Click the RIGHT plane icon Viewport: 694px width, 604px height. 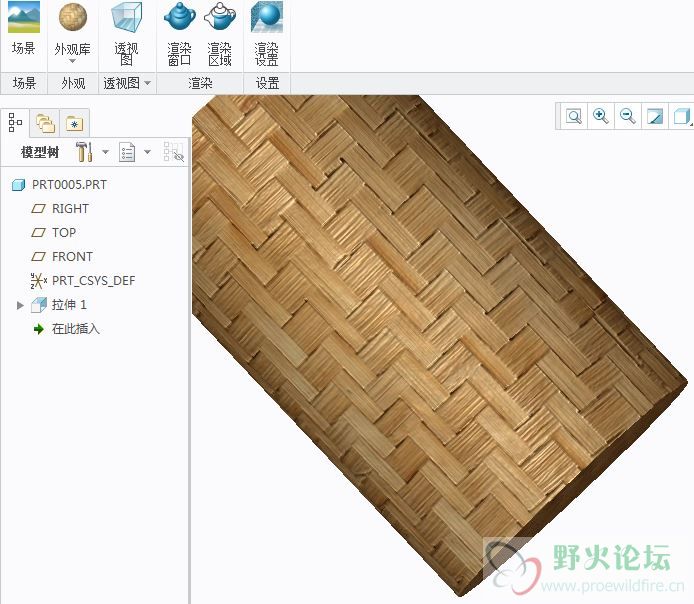click(39, 208)
